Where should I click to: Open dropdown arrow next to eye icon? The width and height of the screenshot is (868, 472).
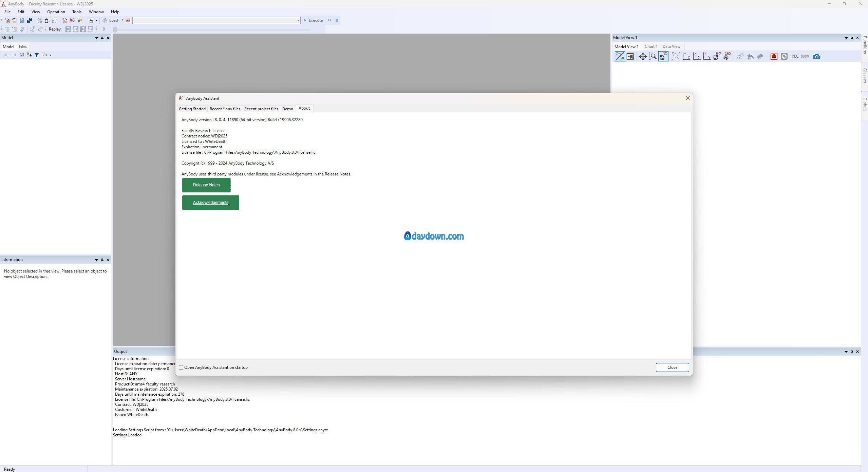tap(50, 55)
